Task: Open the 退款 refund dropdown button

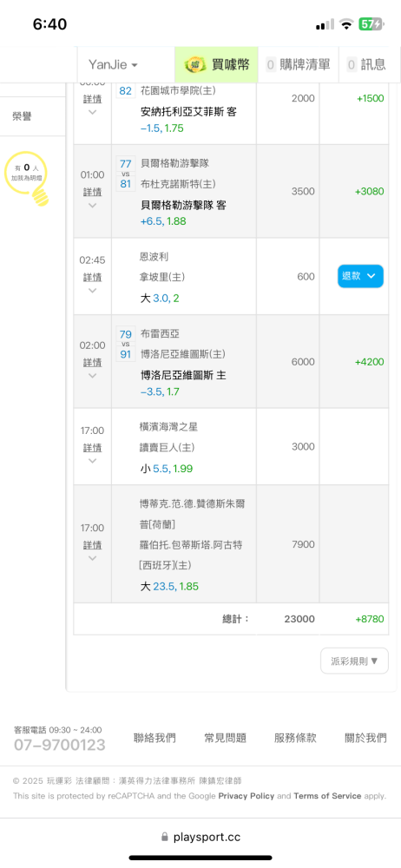Action: click(x=360, y=276)
